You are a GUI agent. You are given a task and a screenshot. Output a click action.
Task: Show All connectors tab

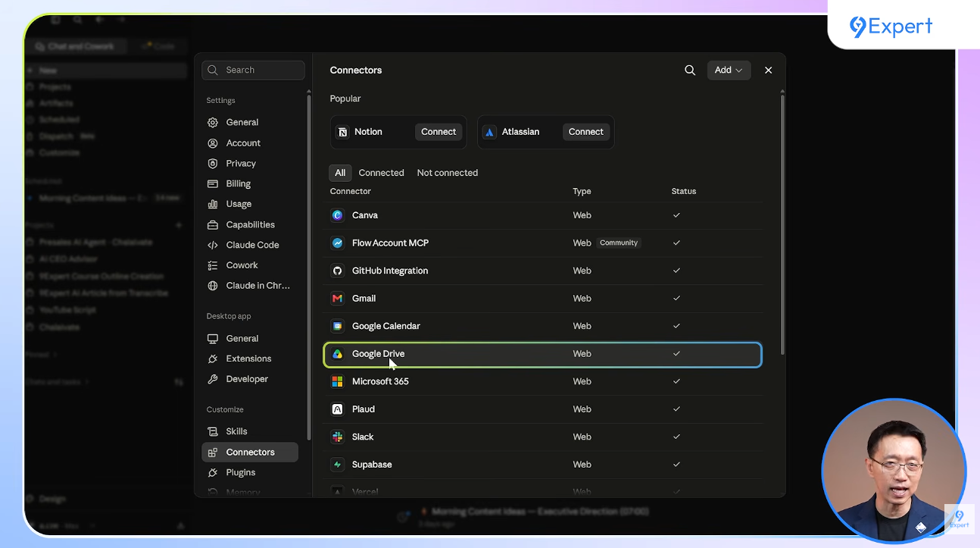click(x=340, y=173)
